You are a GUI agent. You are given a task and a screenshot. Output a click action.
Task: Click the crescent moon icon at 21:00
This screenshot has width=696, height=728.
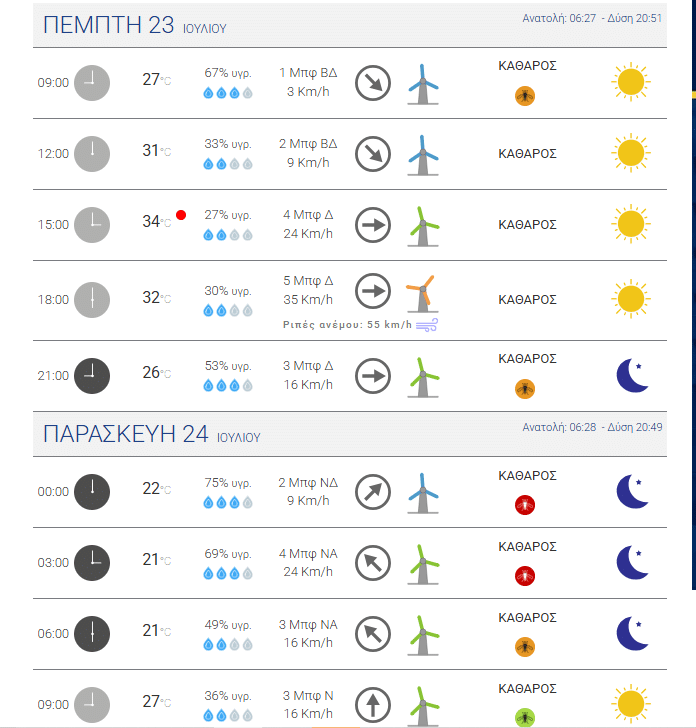click(x=632, y=375)
